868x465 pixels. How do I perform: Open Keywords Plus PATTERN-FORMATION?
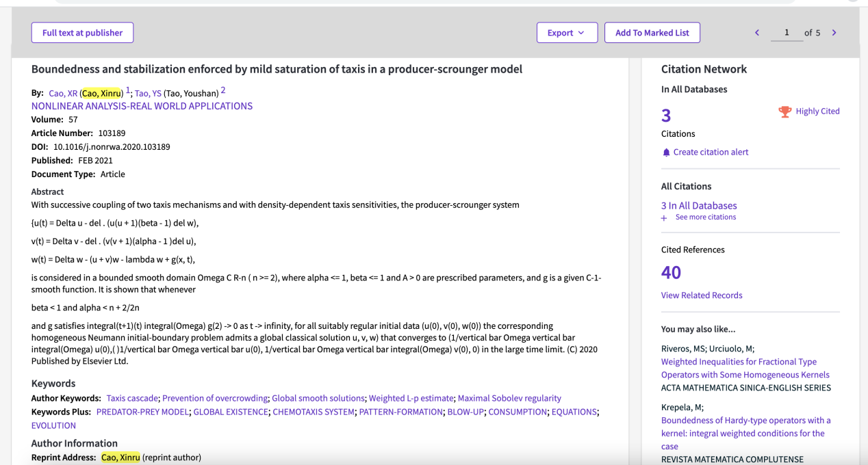(400, 412)
